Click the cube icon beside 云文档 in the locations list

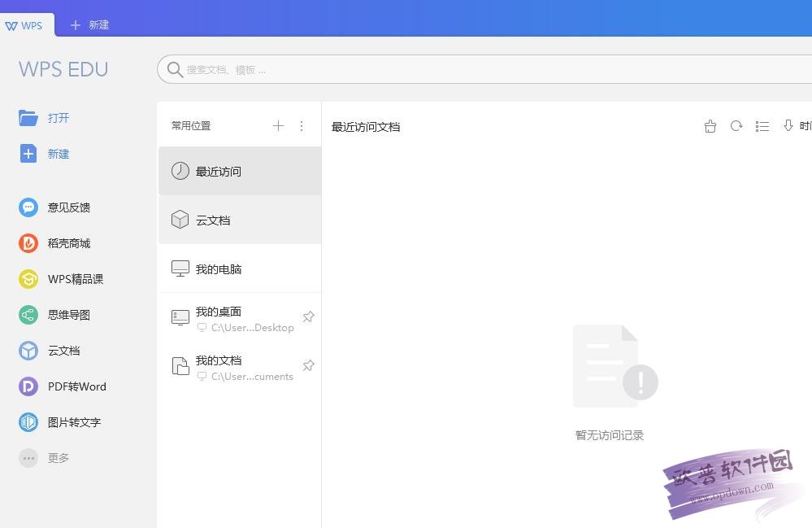click(180, 219)
